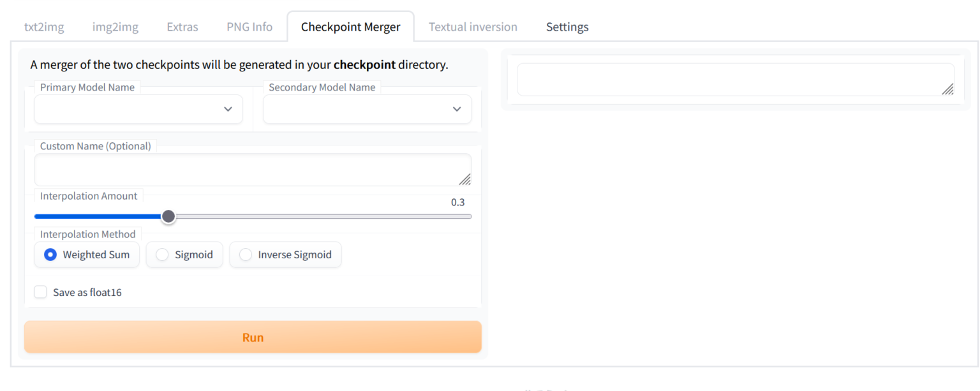980x391 pixels.
Task: Click the Custom Name field resize handle
Action: 465,179
